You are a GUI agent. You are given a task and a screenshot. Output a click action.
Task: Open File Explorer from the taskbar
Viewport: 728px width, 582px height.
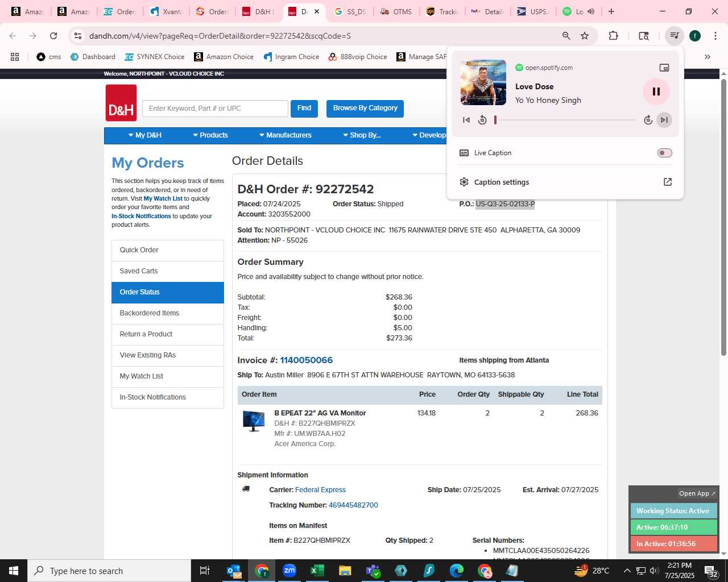point(345,571)
